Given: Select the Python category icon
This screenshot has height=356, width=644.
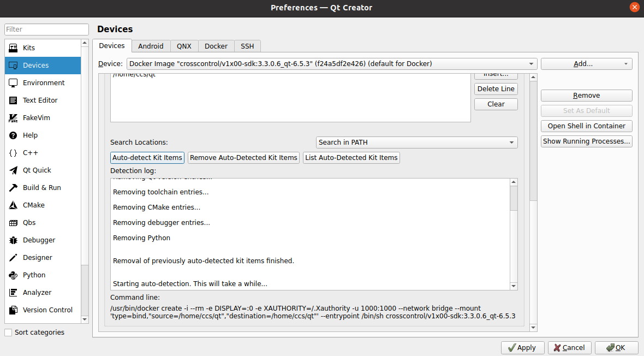Looking at the screenshot, I should [14, 275].
